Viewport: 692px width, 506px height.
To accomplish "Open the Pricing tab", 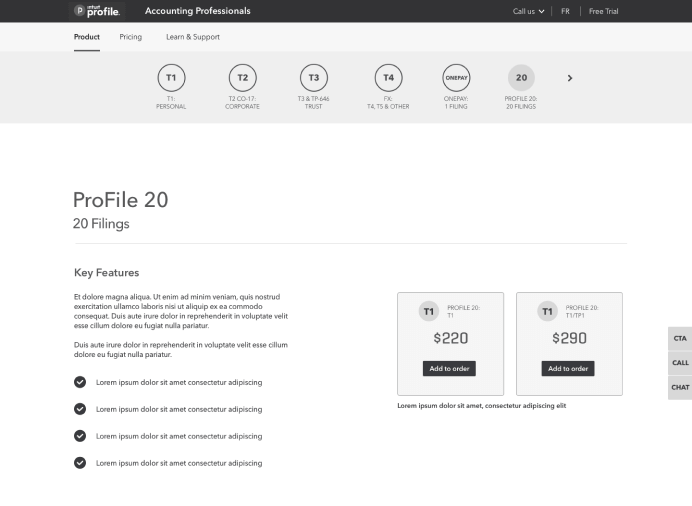I will 131,37.
